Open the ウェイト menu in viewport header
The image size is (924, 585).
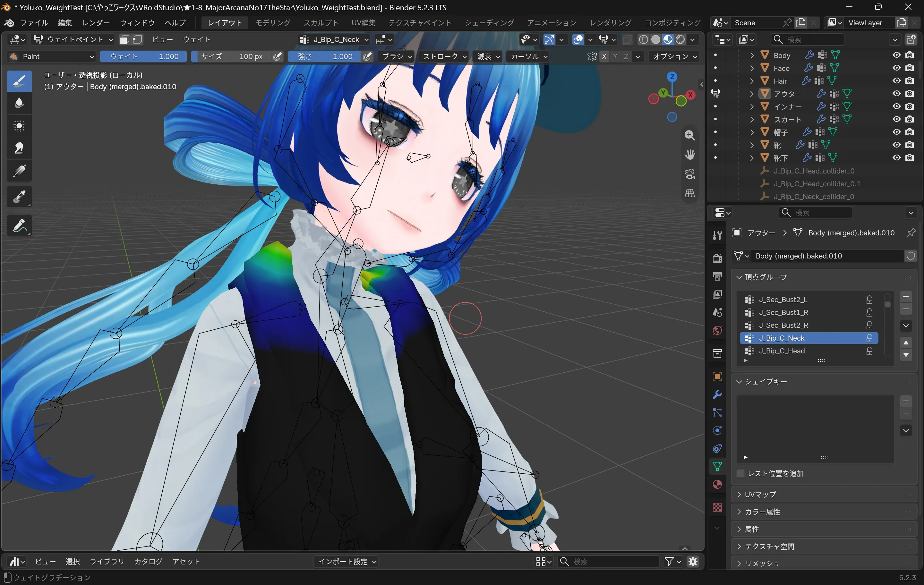[x=196, y=39]
